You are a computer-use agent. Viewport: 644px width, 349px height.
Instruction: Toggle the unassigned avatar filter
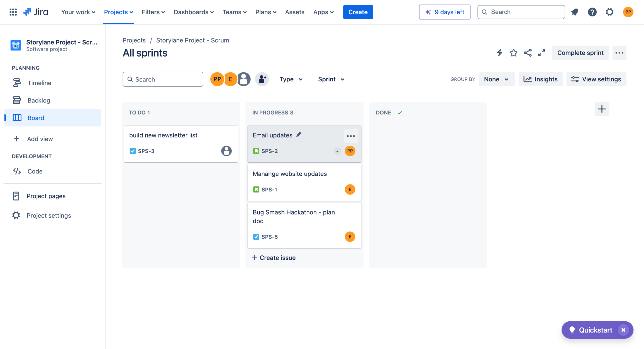click(244, 79)
